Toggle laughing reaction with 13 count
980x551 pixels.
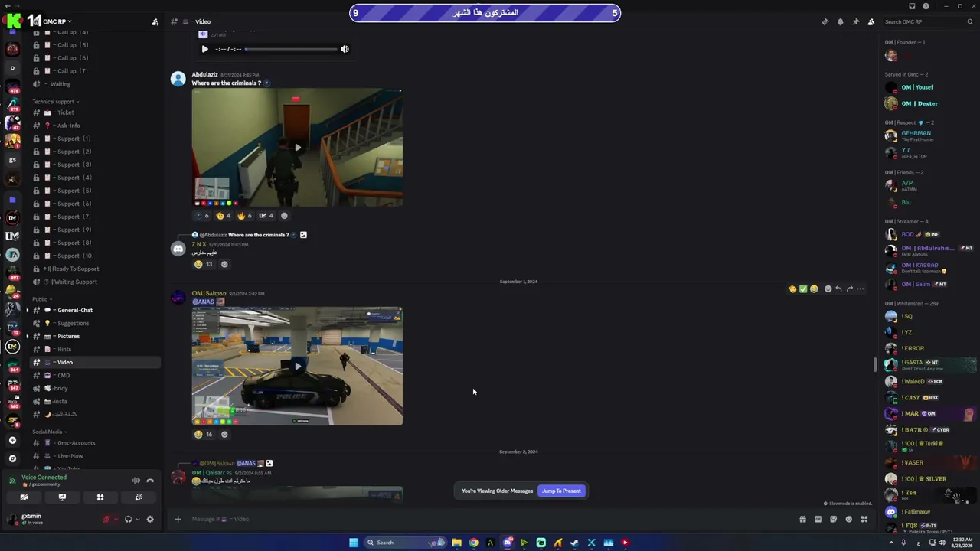(x=204, y=264)
